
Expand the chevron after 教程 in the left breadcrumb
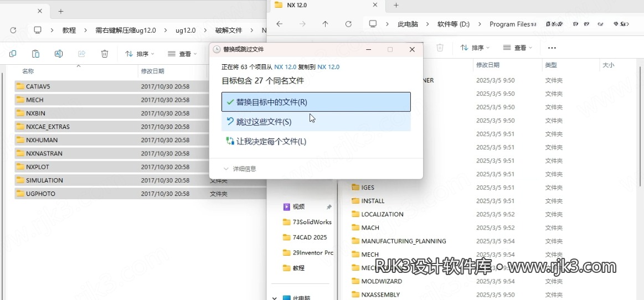[x=86, y=30]
